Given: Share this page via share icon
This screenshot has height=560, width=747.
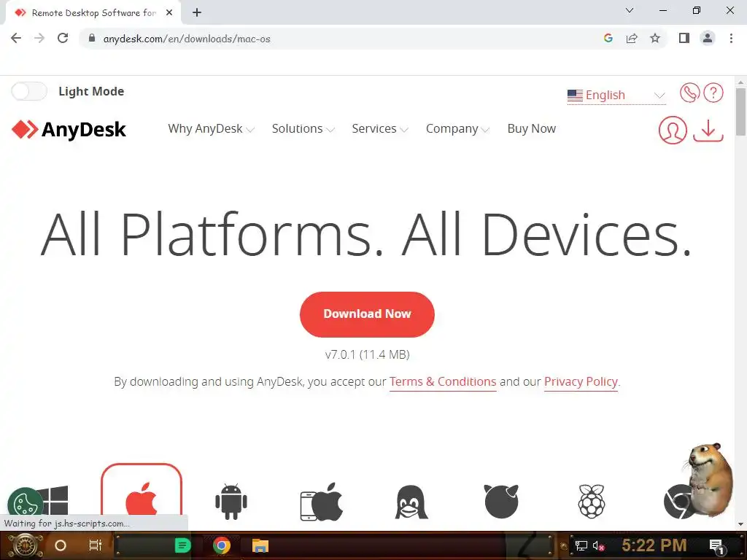Looking at the screenshot, I should [x=632, y=38].
